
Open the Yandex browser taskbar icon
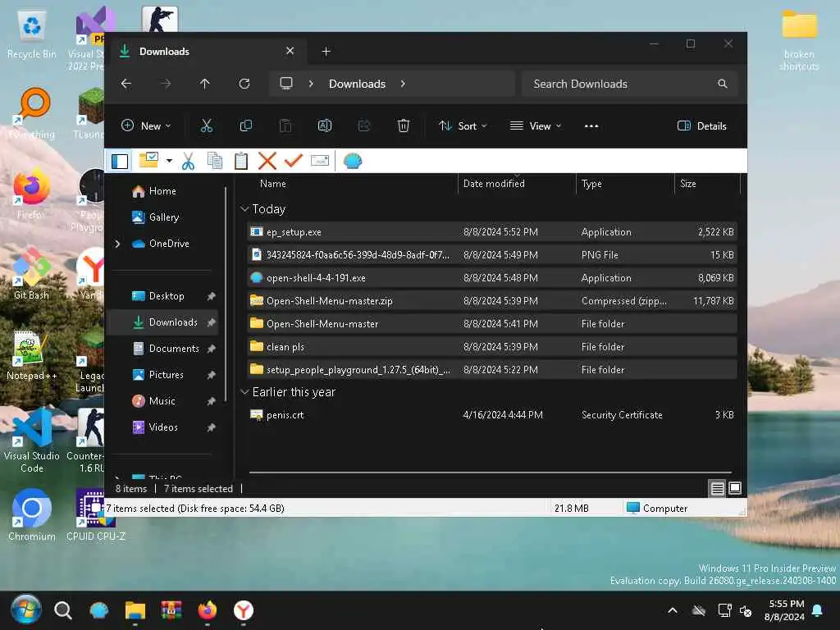coord(244,610)
